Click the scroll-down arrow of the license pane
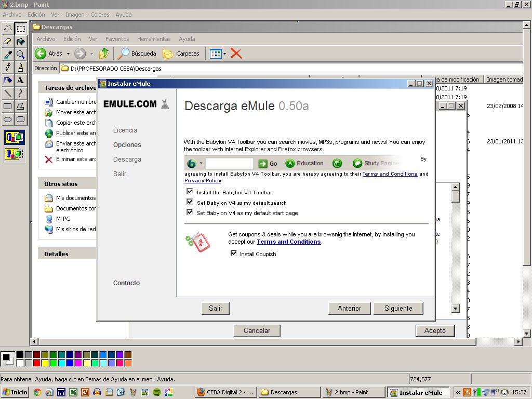Image resolution: width=532 pixels, height=399 pixels. point(456,309)
